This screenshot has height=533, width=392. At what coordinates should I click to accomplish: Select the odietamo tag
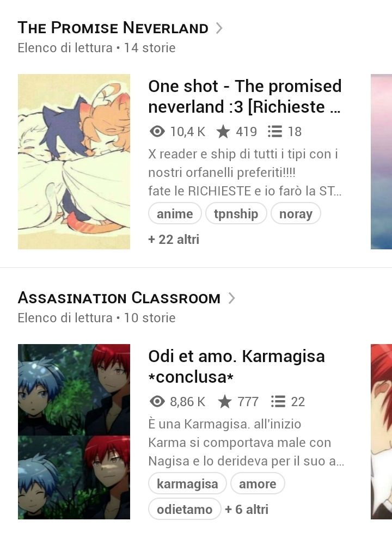tap(185, 509)
